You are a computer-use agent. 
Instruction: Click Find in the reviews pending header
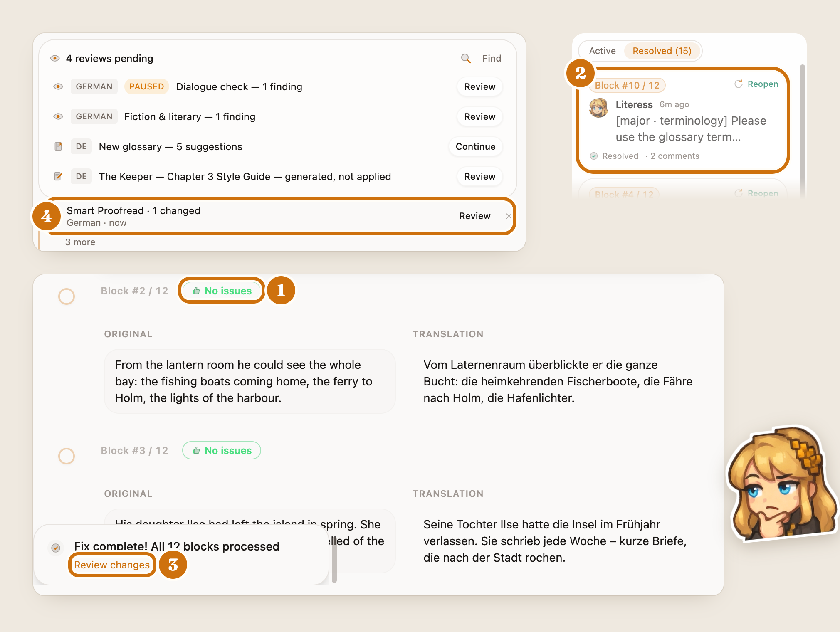click(x=492, y=58)
